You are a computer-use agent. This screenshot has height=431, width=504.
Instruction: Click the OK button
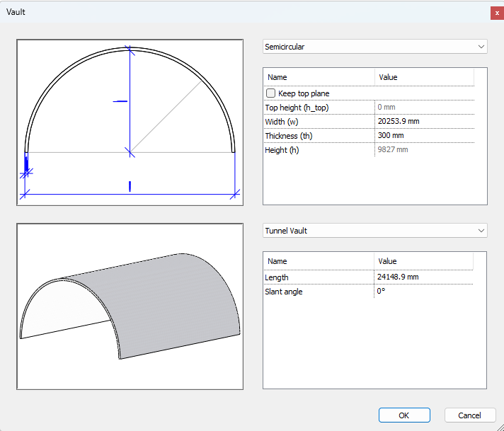[x=403, y=415]
